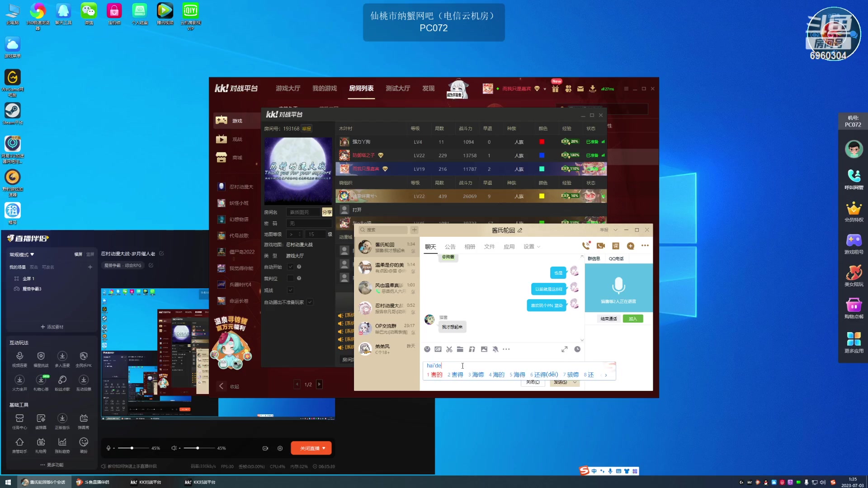Screen dimensions: 868x488
Task: Click 举报 next to room number 193168
Action: 307,129
